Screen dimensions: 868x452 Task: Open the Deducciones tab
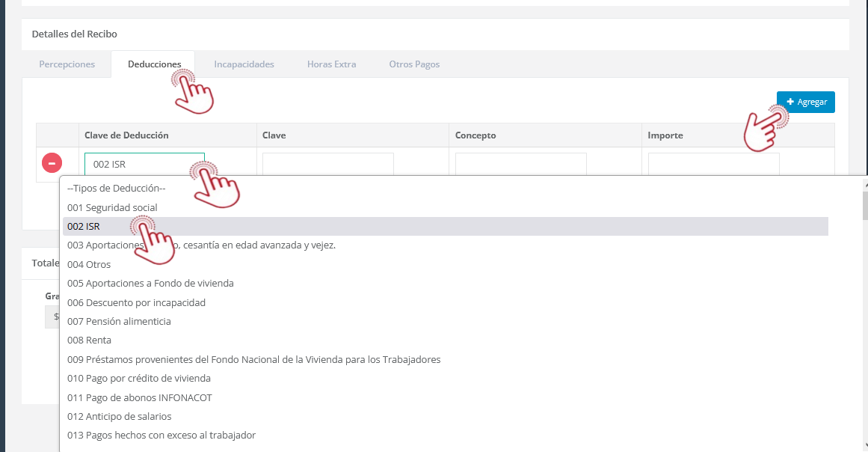pyautogui.click(x=154, y=64)
